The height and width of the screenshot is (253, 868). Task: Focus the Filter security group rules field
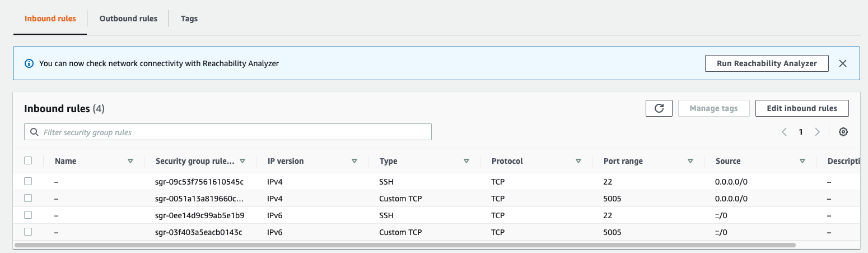click(235, 132)
